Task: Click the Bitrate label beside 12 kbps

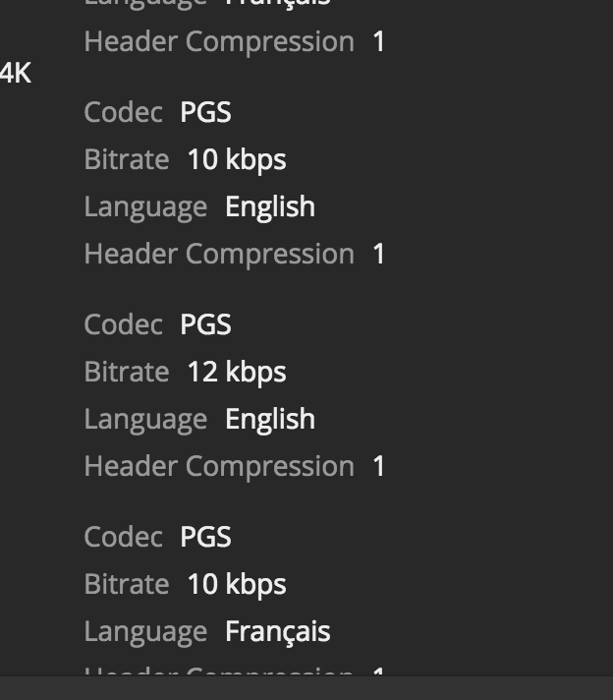Action: (x=127, y=373)
